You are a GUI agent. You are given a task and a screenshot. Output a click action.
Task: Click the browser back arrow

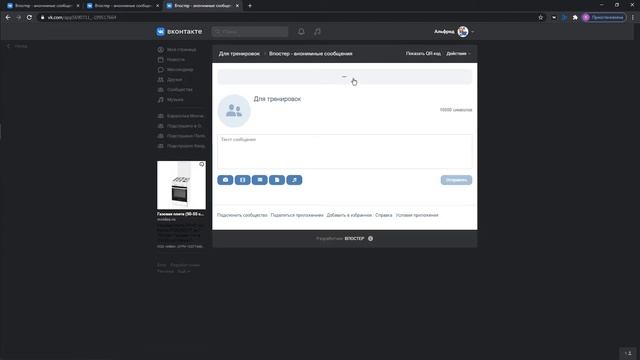(x=8, y=18)
